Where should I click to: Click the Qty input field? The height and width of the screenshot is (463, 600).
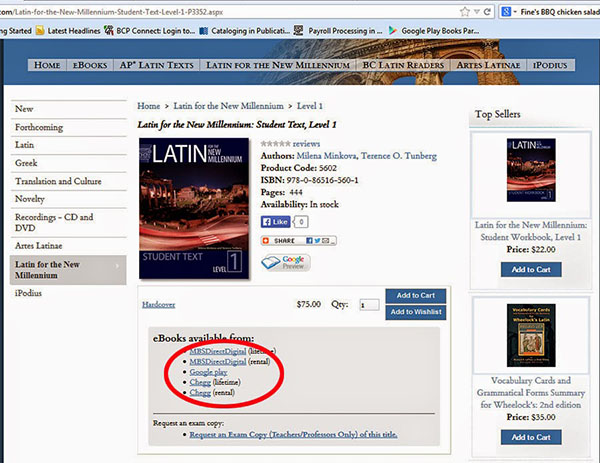coord(369,305)
